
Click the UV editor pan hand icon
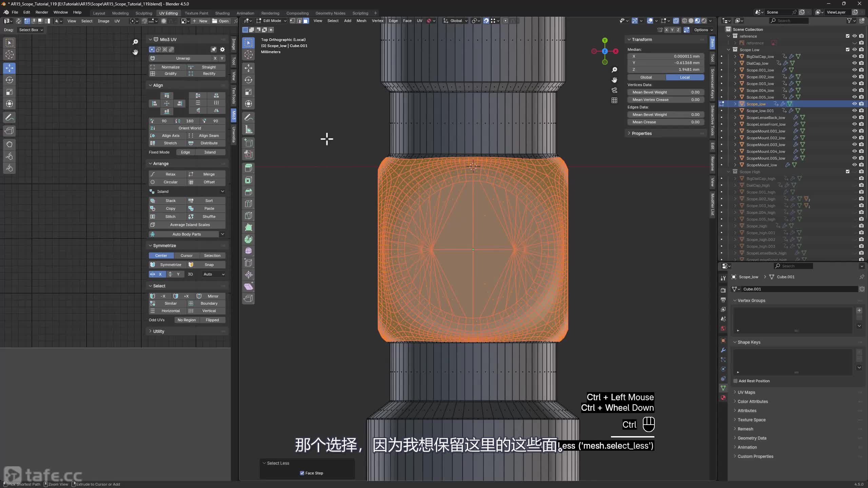click(135, 52)
